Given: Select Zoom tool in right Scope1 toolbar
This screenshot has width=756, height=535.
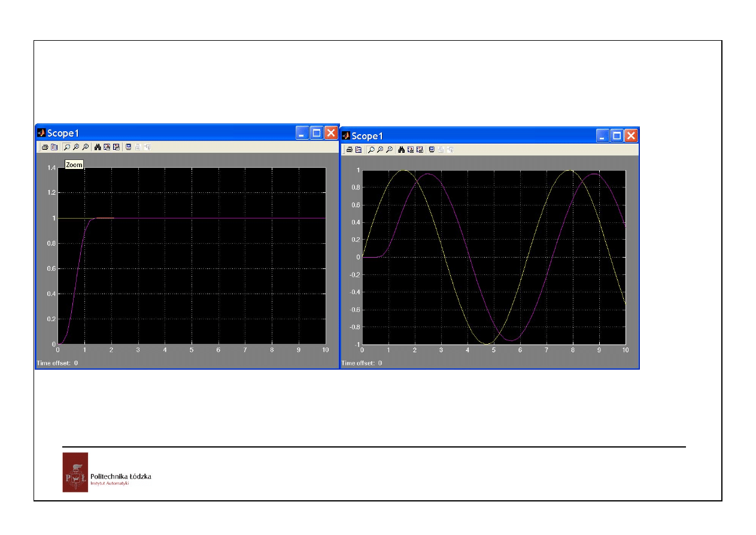Looking at the screenshot, I should [371, 150].
